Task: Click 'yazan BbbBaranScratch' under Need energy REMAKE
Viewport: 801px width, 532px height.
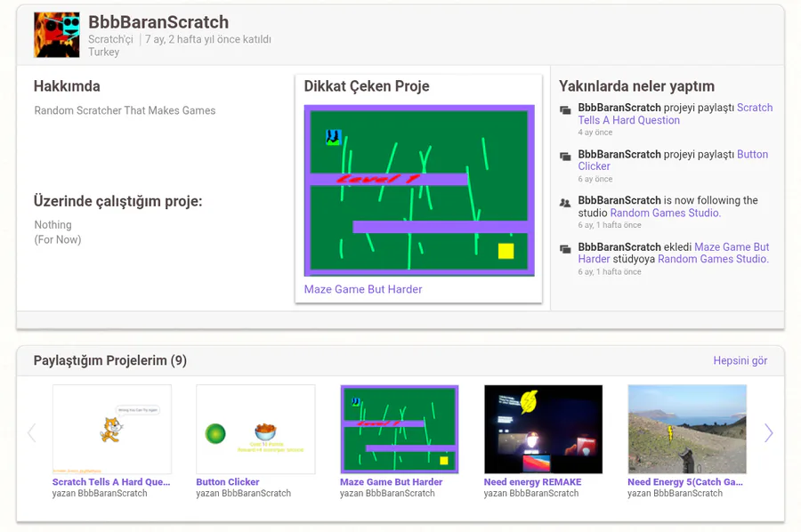Action: 531,493
